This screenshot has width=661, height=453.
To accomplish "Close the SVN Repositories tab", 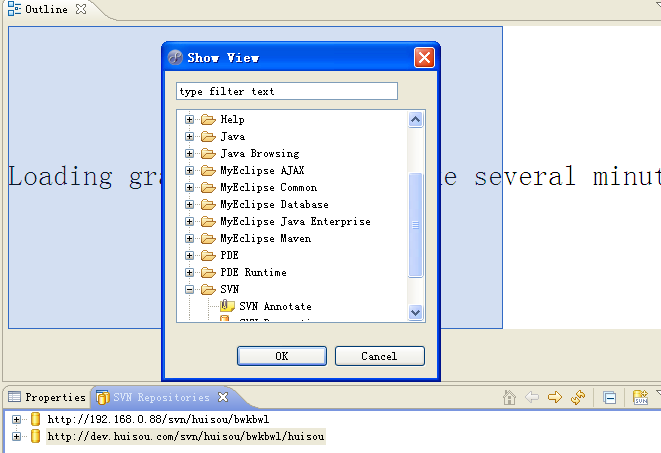I will [223, 397].
